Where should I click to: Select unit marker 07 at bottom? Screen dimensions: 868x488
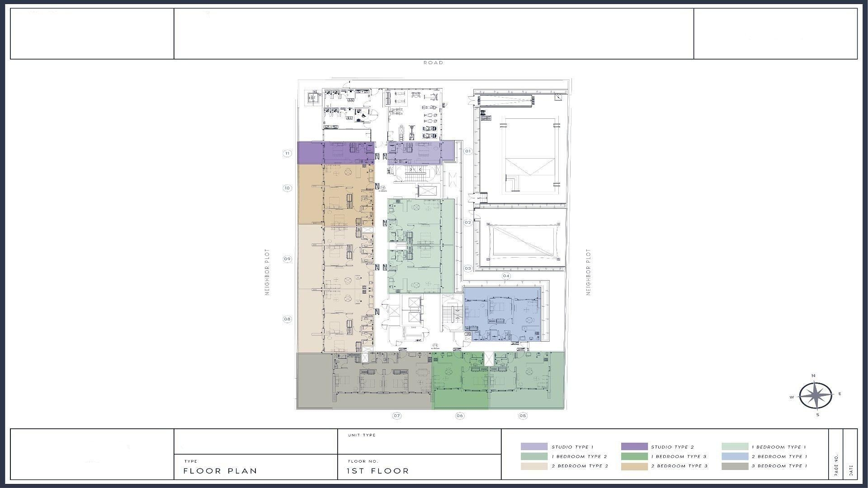pos(396,416)
